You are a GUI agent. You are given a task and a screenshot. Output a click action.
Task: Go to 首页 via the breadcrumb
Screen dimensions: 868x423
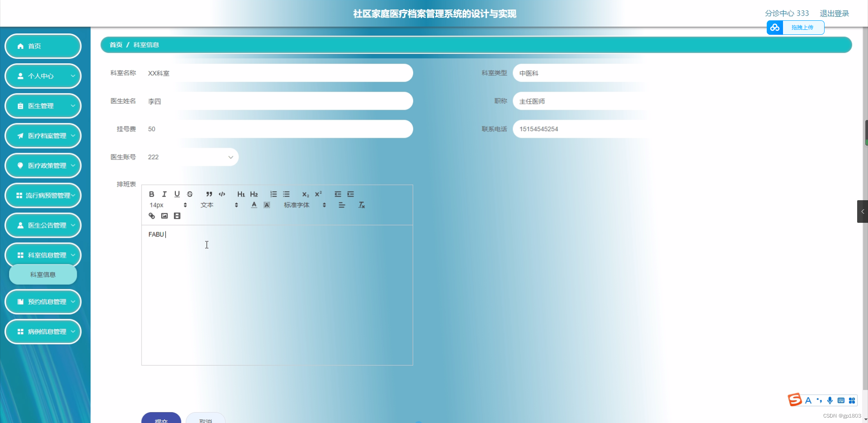pos(116,45)
